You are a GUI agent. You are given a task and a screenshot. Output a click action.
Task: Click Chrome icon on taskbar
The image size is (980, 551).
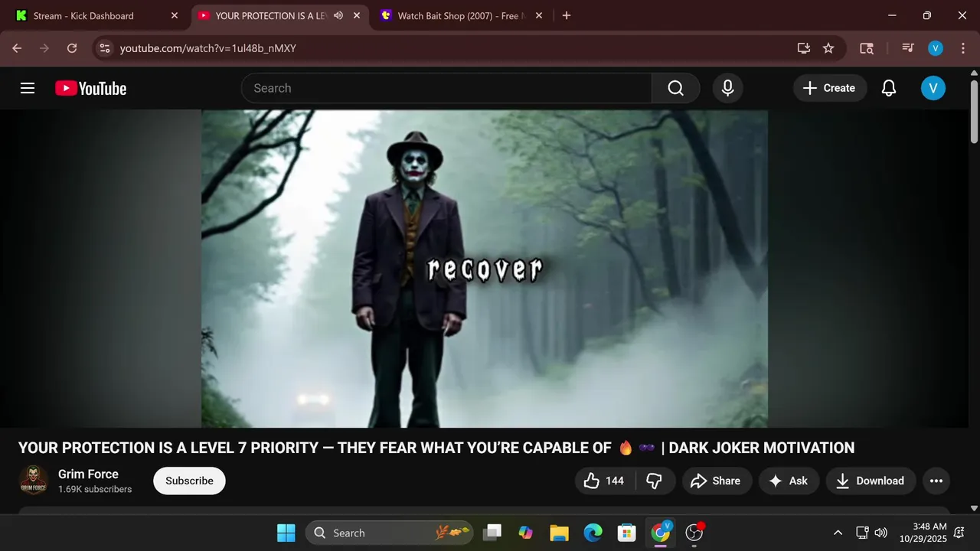[x=661, y=533]
